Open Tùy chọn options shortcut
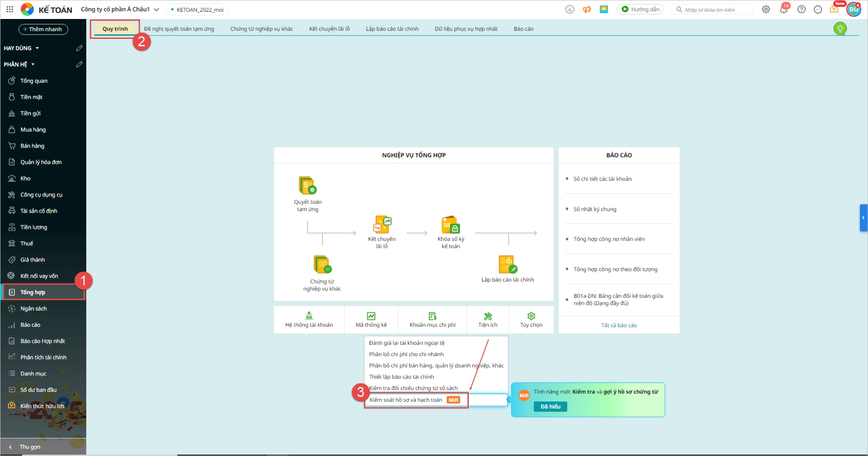This screenshot has width=868, height=456. tap(531, 320)
